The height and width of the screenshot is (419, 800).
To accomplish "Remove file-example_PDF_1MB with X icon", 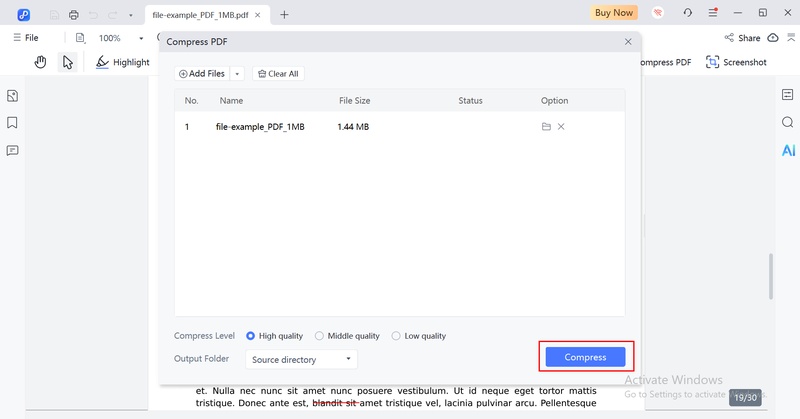I will (561, 127).
